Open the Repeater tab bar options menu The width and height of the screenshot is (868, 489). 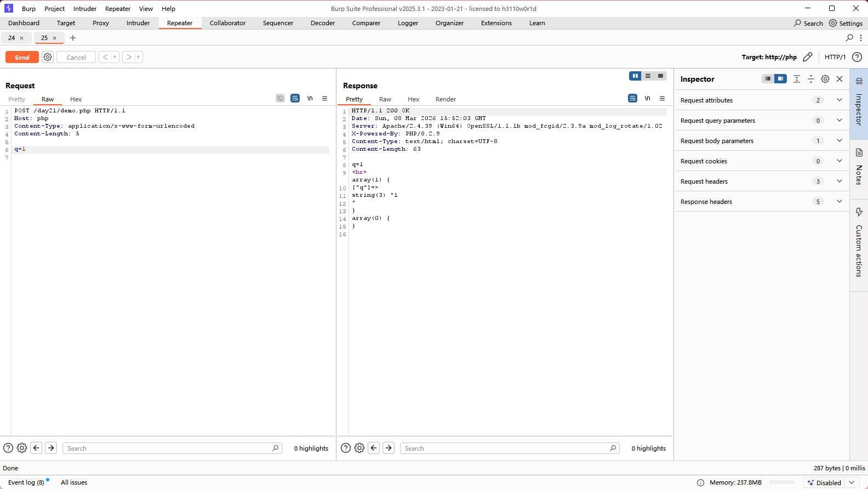point(861,38)
